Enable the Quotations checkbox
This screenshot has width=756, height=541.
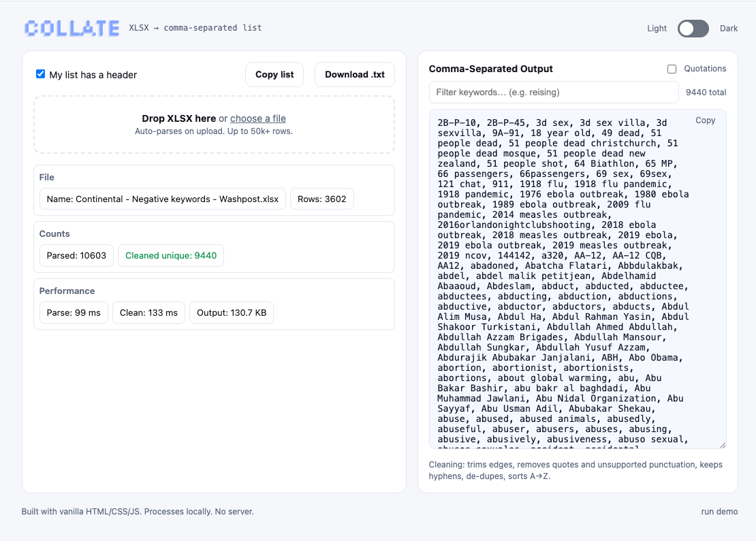point(672,69)
